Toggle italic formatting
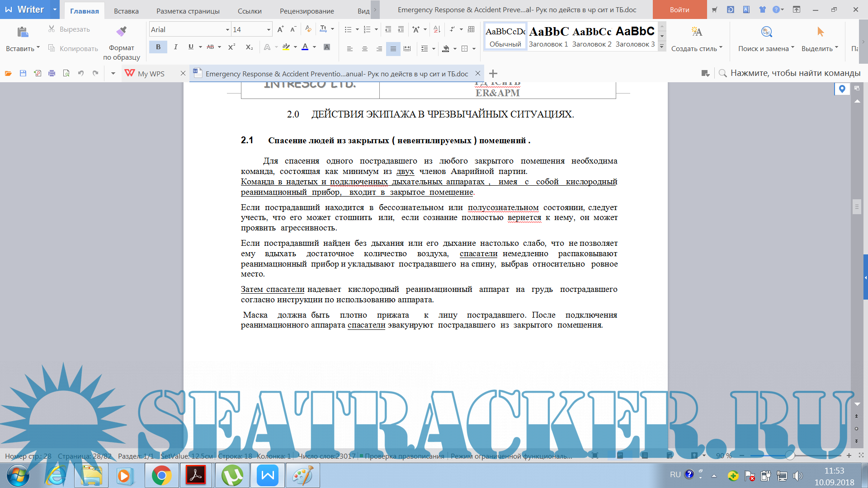Image resolution: width=868 pixels, height=488 pixels. click(175, 47)
